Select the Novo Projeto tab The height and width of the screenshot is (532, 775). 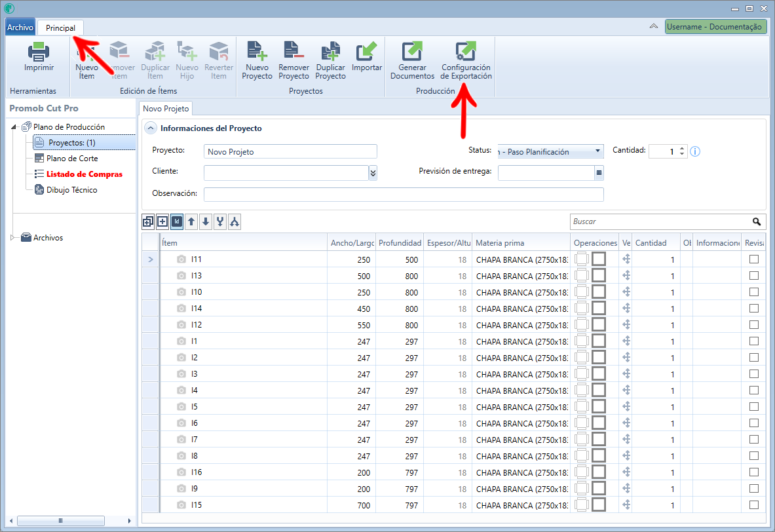click(166, 108)
